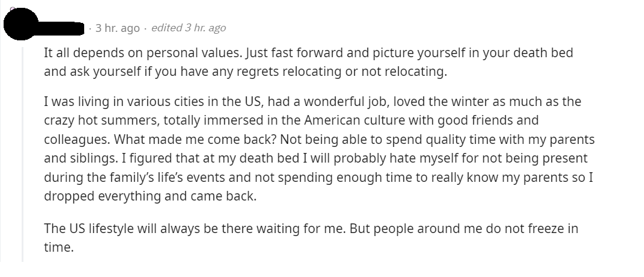Click the "3 hr. ago" comment timestamp
Image resolution: width=644 pixels, height=277 pixels.
tap(117, 28)
